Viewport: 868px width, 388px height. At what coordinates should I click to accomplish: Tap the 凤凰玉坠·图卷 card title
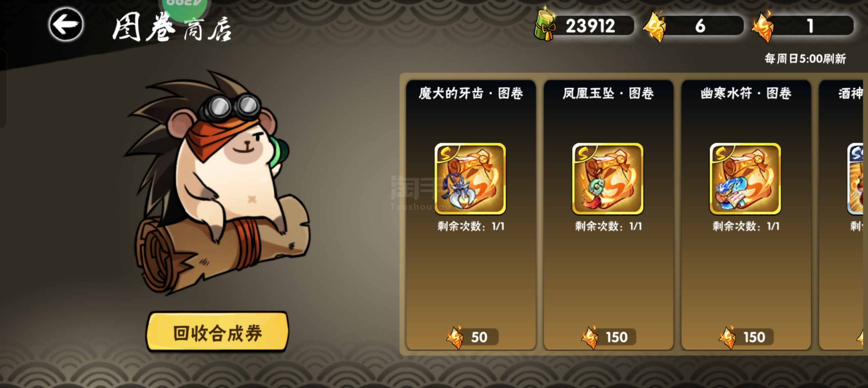click(x=608, y=93)
